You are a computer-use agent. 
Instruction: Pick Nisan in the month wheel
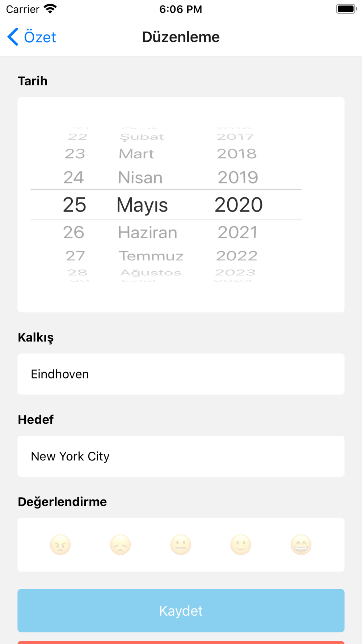pyautogui.click(x=140, y=177)
